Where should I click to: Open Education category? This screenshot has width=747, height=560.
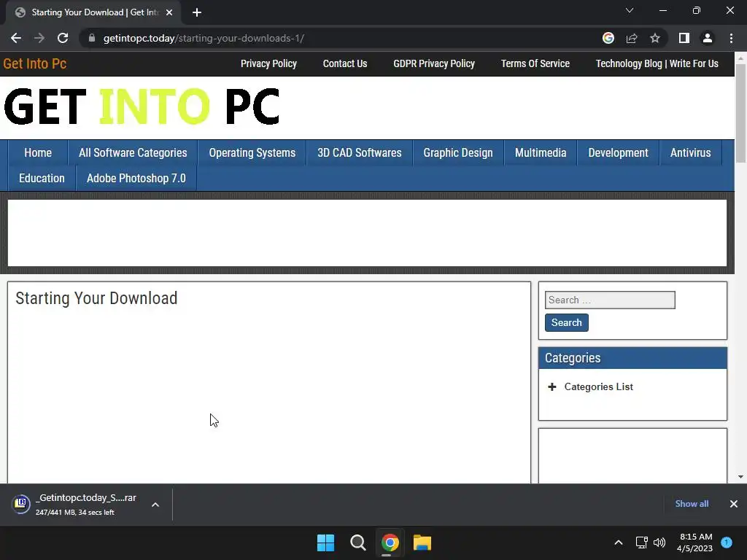42,179
